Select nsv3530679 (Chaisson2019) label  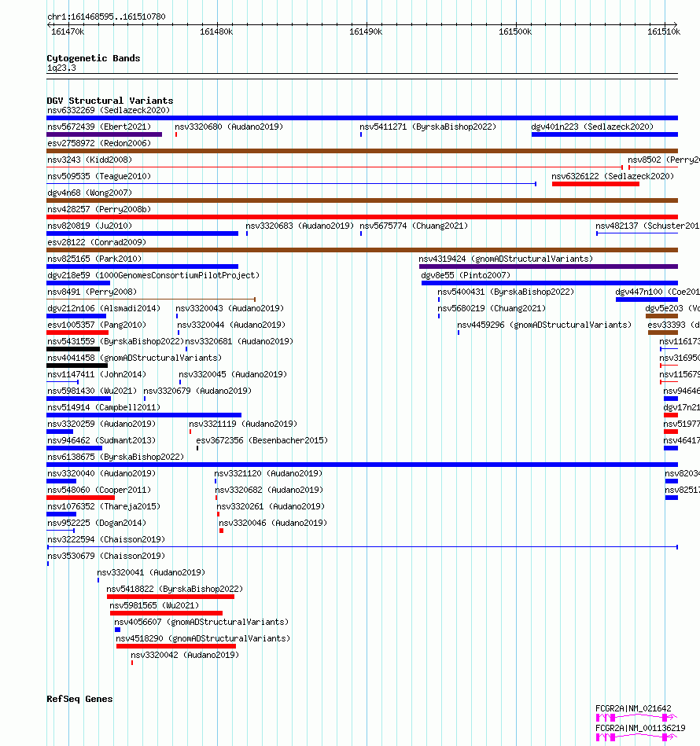coord(106,557)
